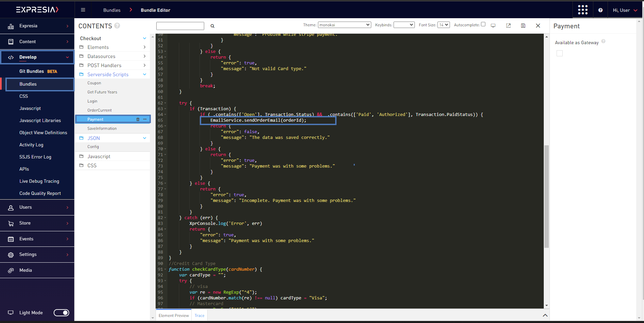
Task: Open more options for the Payment script
Action: tap(145, 119)
